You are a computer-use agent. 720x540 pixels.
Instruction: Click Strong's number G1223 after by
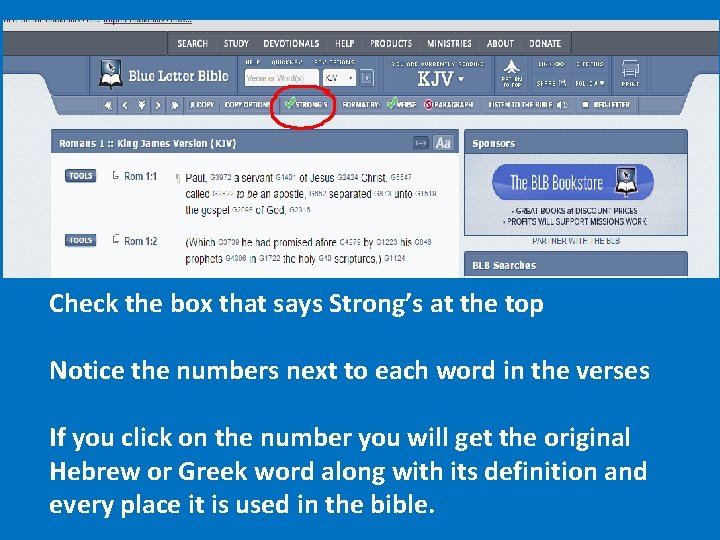point(387,242)
